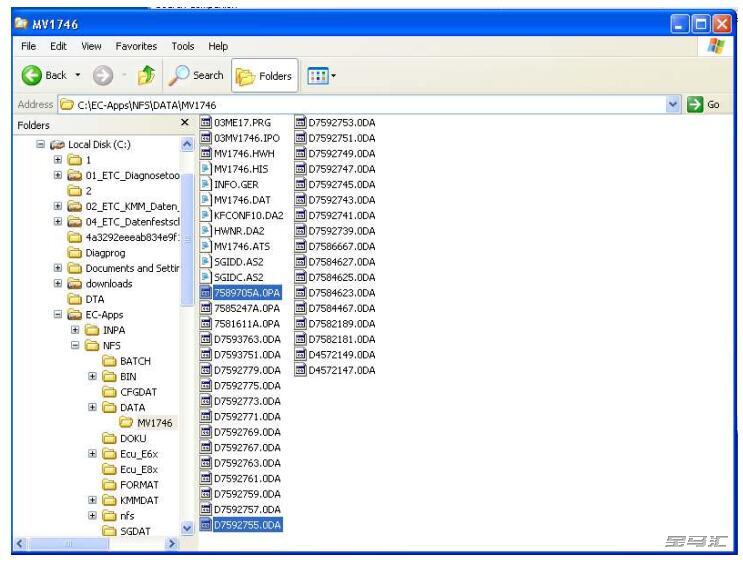Click the D4572147.0DA file icon

coord(300,370)
